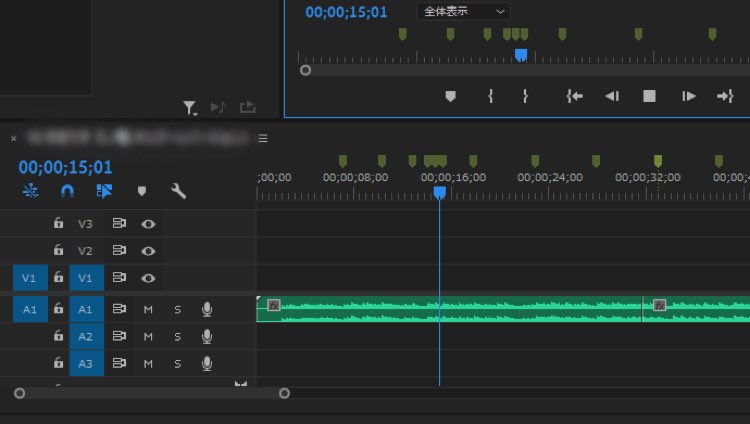Screen dimensions: 750x424
Task: Solo audio track A3
Action: pos(177,364)
